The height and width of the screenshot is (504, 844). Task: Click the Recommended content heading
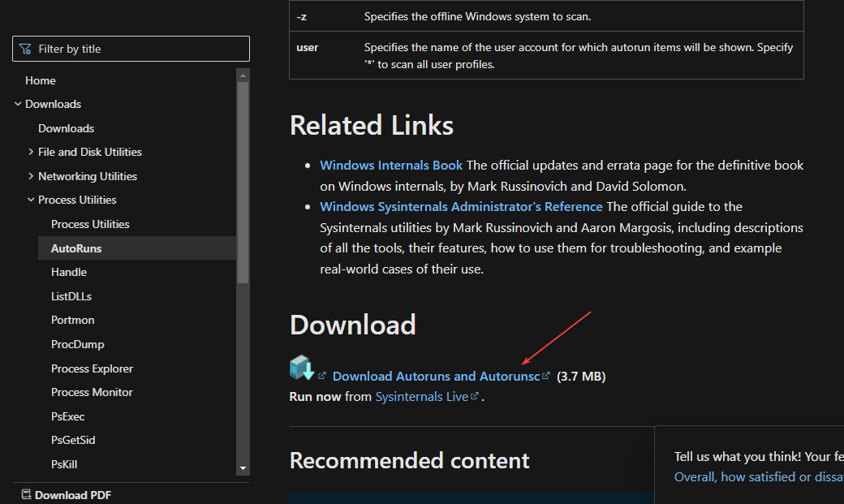[409, 461]
